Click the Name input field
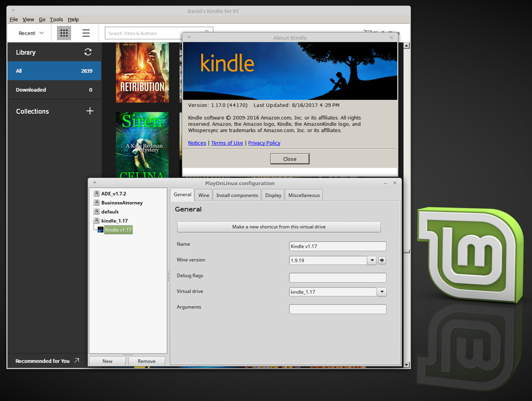This screenshot has height=401, width=532. click(x=338, y=246)
